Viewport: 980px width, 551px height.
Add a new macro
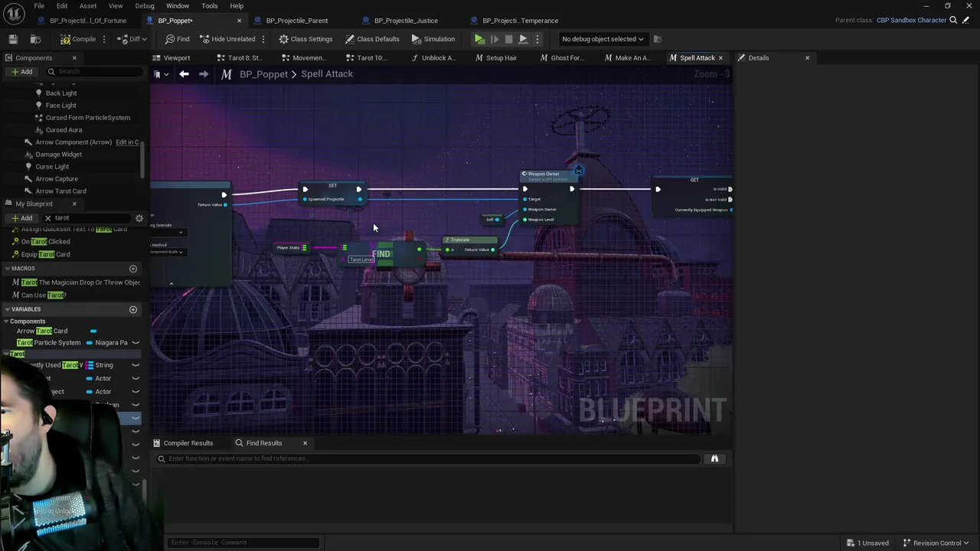(133, 269)
